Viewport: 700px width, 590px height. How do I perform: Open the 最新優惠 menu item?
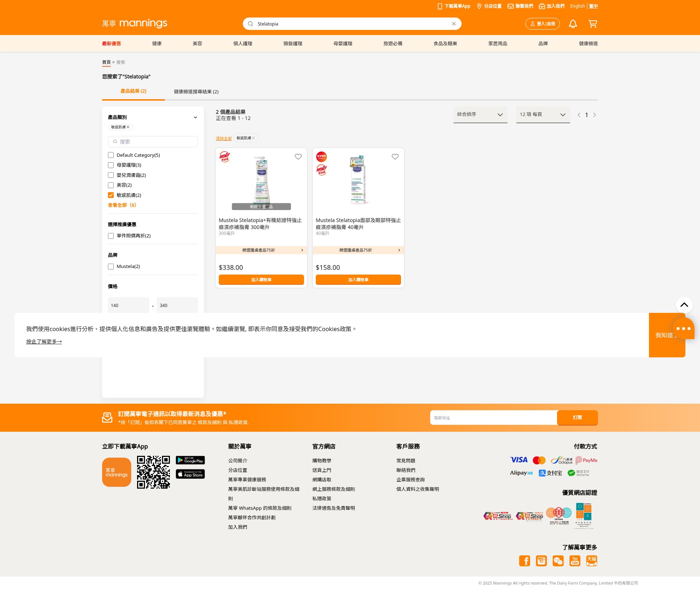point(112,43)
